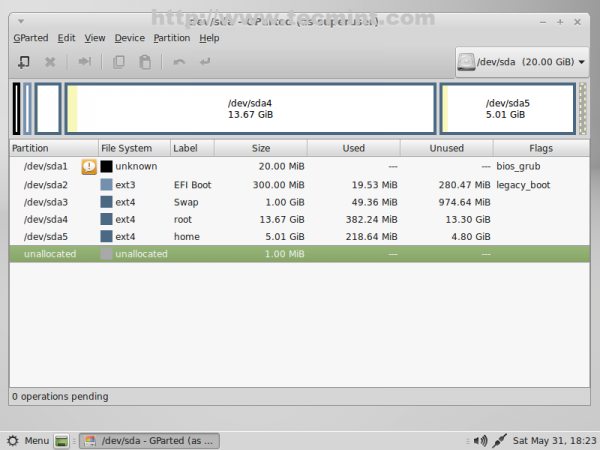Open the GParted menu
This screenshot has height=450, width=600.
point(31,38)
